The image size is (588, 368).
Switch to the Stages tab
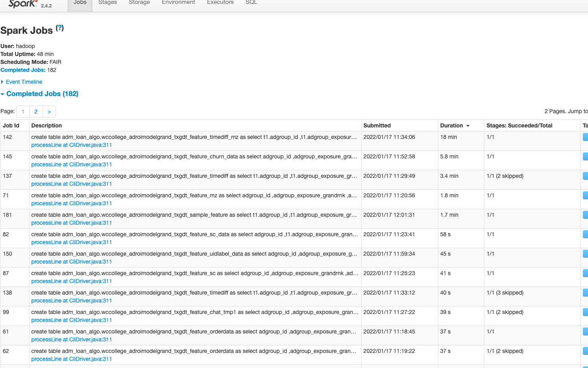pyautogui.click(x=108, y=2)
